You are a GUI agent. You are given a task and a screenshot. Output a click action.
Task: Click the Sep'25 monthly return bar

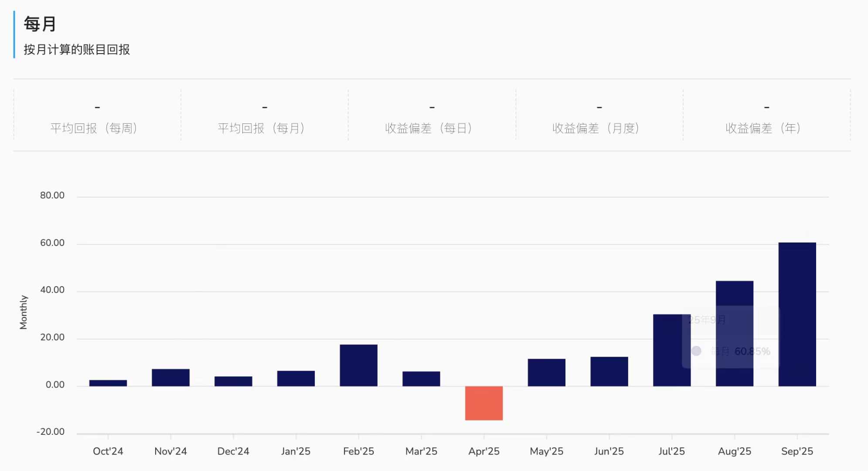coord(797,314)
